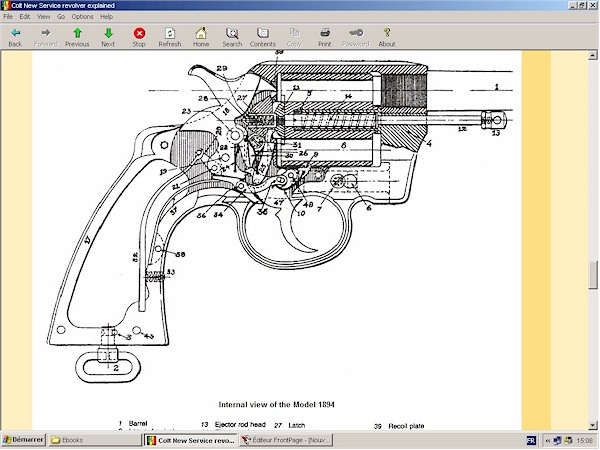Open the Help menu
The height and width of the screenshot is (450, 600).
[x=106, y=16]
